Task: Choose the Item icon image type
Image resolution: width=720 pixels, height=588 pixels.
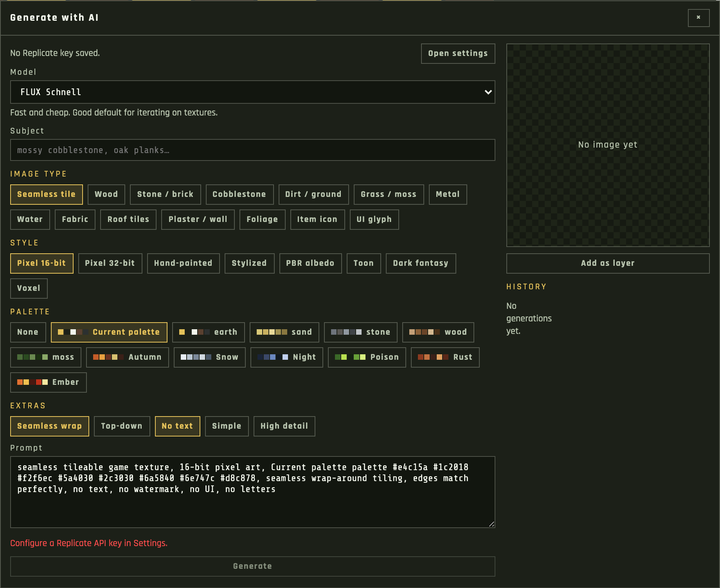Action: pyautogui.click(x=317, y=219)
